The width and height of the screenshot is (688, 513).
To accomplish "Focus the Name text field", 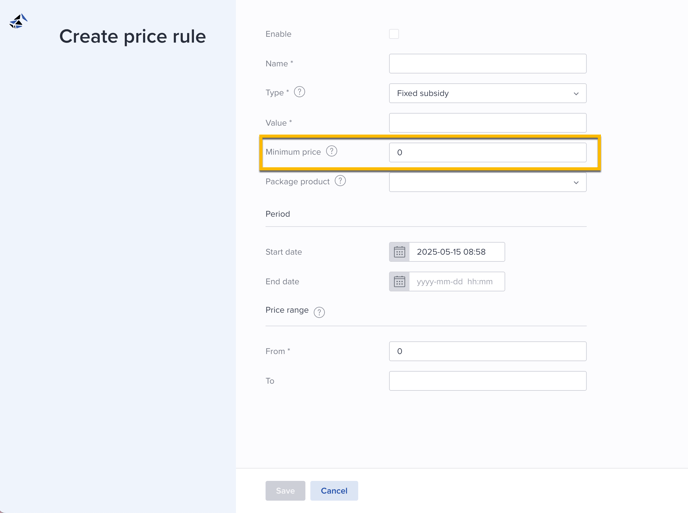I will point(487,64).
